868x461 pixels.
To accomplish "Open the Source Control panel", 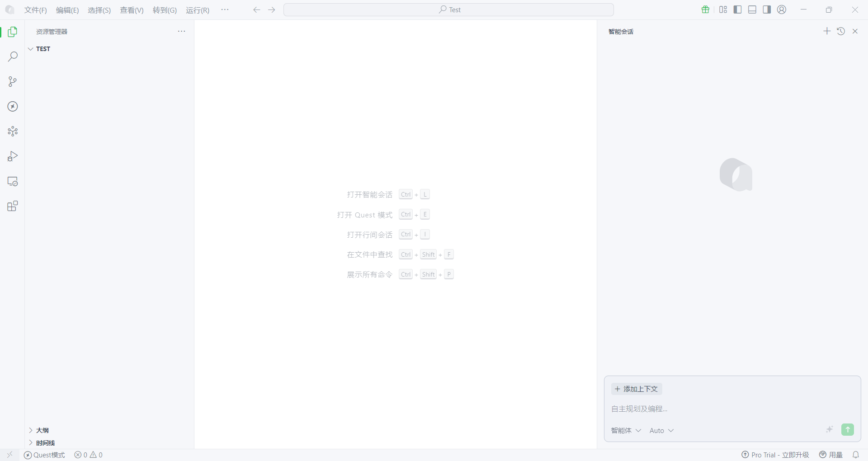I will click(12, 81).
